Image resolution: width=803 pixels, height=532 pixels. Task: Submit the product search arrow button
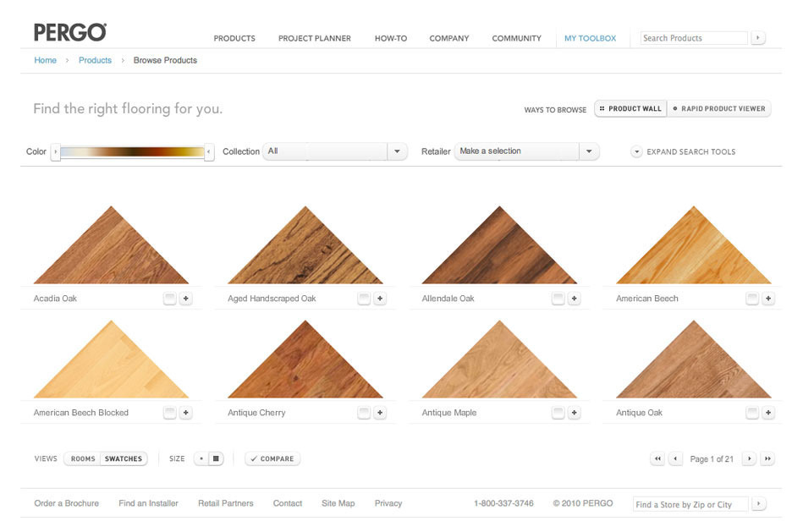pyautogui.click(x=758, y=38)
